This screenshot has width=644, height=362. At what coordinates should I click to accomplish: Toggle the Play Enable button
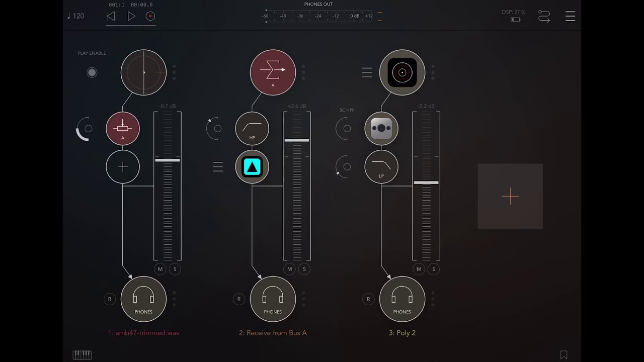click(92, 72)
